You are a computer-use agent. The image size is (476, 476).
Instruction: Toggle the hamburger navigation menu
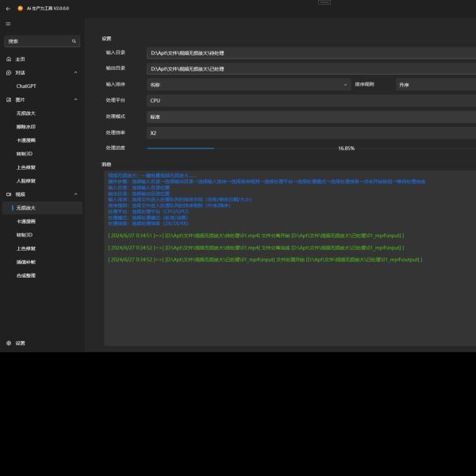[x=8, y=24]
